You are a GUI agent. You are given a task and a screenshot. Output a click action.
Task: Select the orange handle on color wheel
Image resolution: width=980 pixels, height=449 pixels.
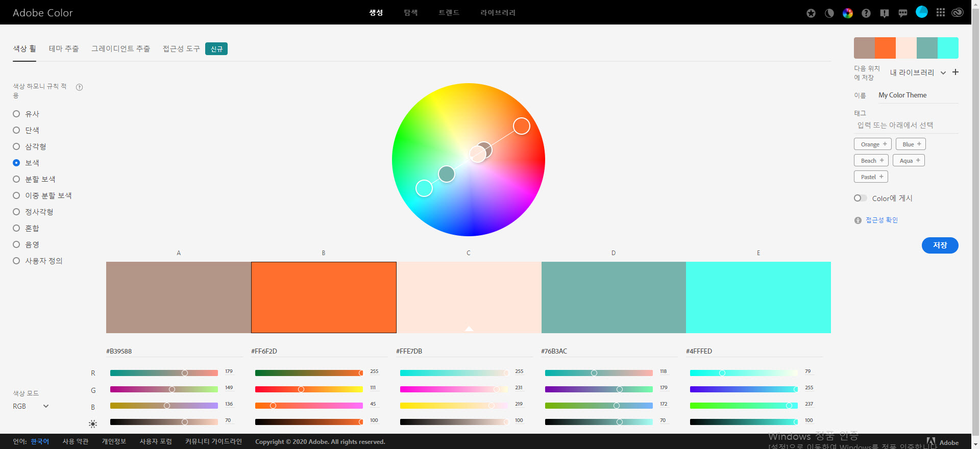point(522,126)
